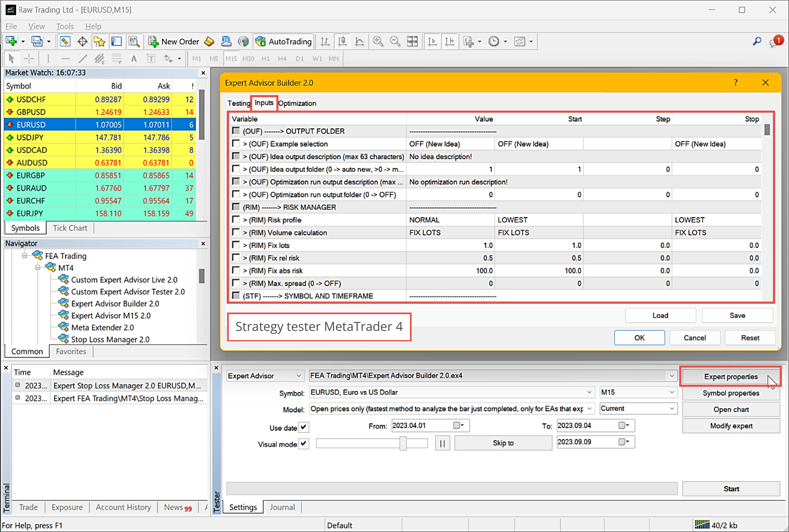This screenshot has width=789, height=532.
Task: Tile windows with the grid icon
Action: [412, 41]
